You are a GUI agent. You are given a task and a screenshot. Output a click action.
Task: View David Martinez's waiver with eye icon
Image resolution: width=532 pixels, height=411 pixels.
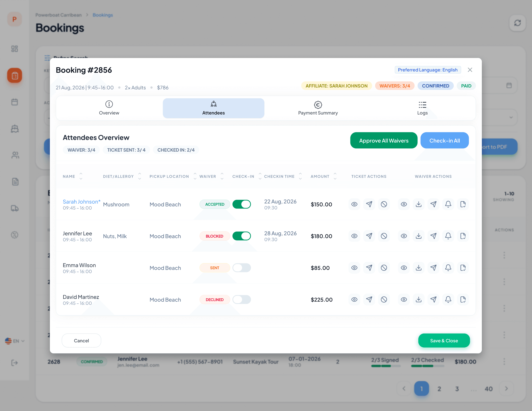[404, 299]
